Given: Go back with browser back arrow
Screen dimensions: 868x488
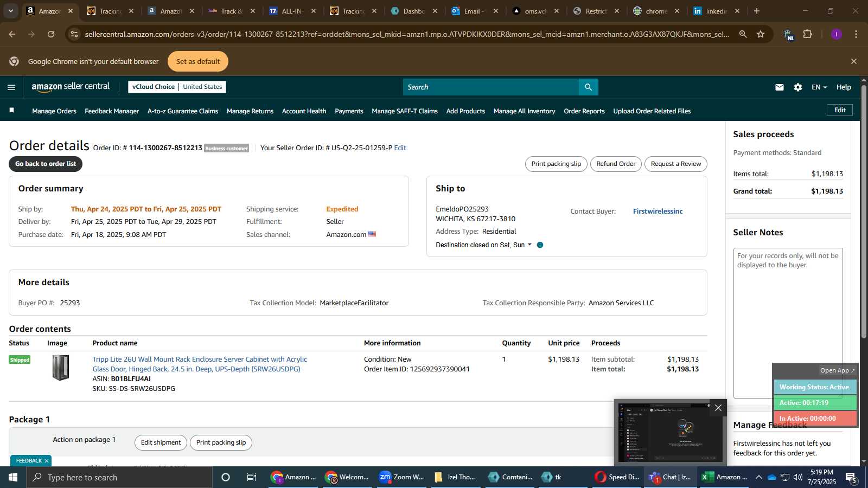Looking at the screenshot, I should 12,34.
